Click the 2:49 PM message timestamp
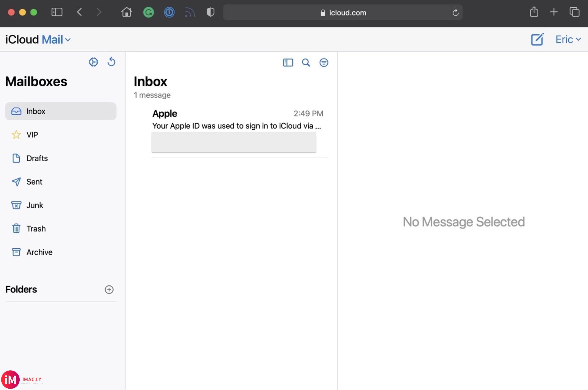588x390 pixels. (x=308, y=113)
